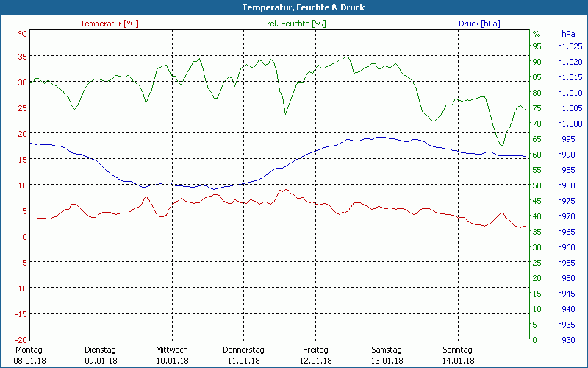Click "15" on the red temperature axis
The width and height of the screenshot is (588, 368).
23,159
